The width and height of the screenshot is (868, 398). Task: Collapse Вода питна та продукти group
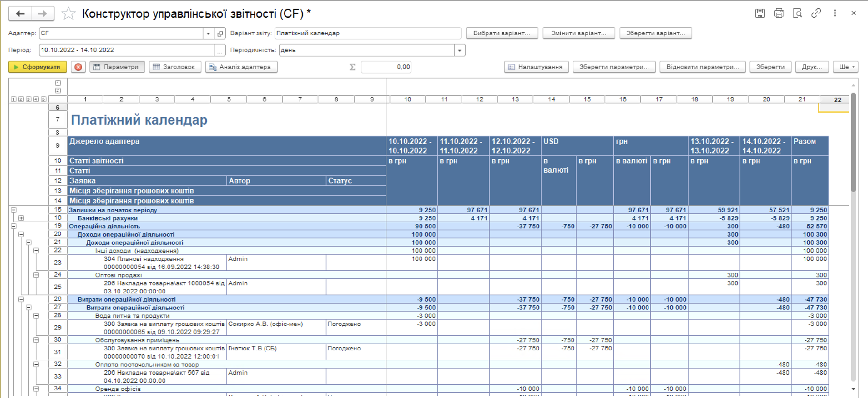click(x=36, y=316)
